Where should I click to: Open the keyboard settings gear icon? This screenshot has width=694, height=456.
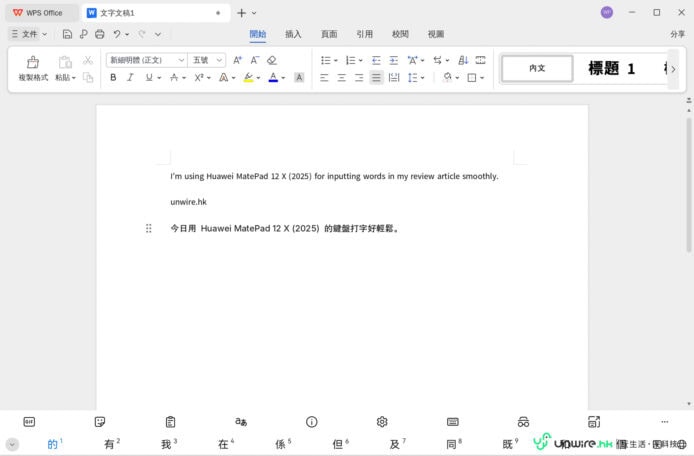tap(382, 422)
